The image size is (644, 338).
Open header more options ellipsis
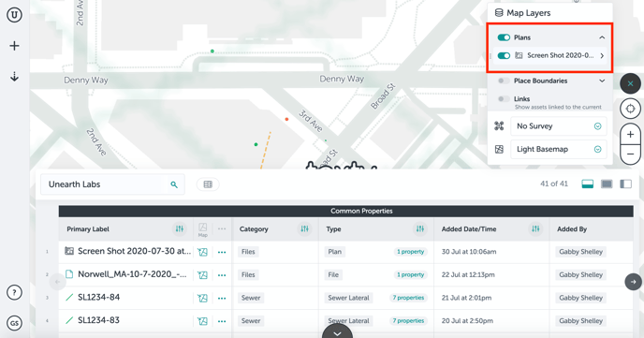pyautogui.click(x=222, y=228)
